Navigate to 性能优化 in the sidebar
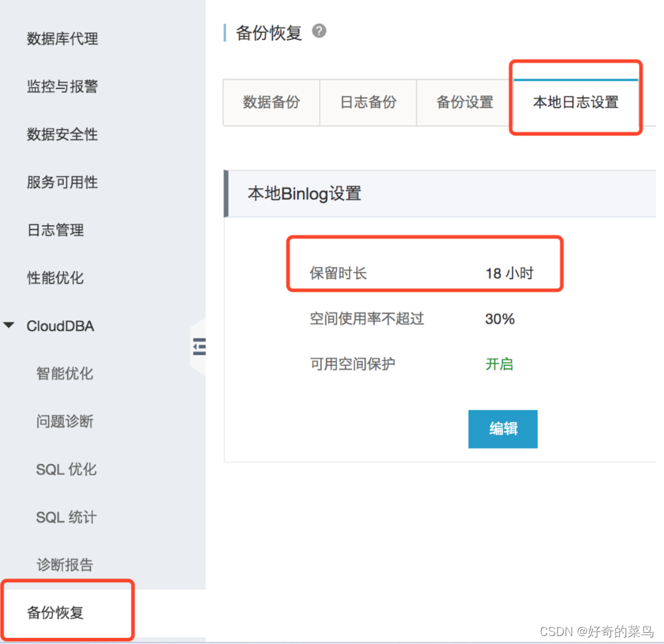The width and height of the screenshot is (664, 644). (x=55, y=278)
